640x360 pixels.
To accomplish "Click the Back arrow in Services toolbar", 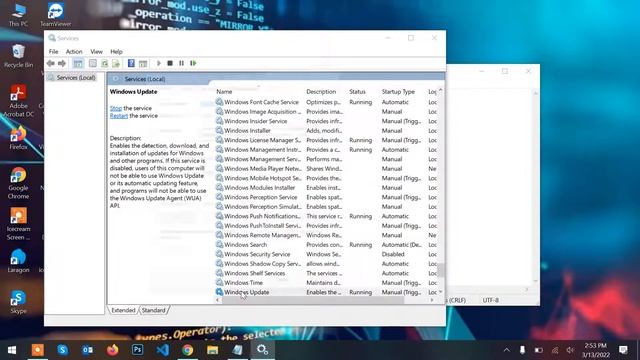I will click(x=51, y=63).
